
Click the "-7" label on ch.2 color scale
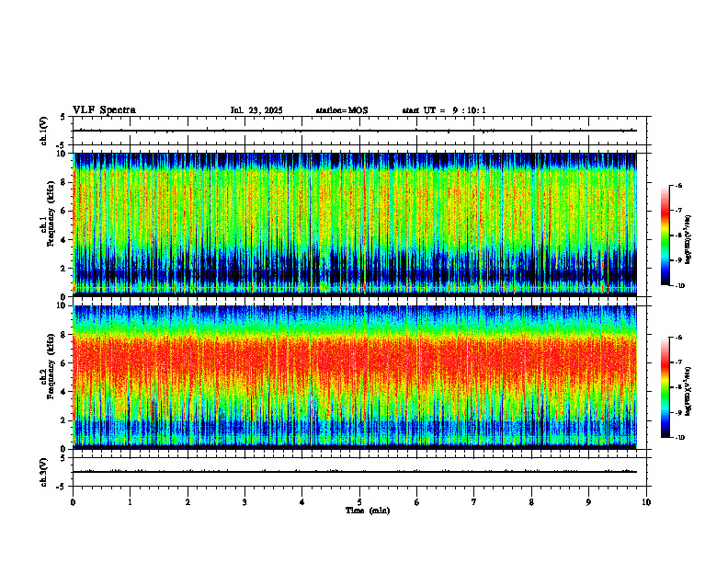tap(678, 362)
